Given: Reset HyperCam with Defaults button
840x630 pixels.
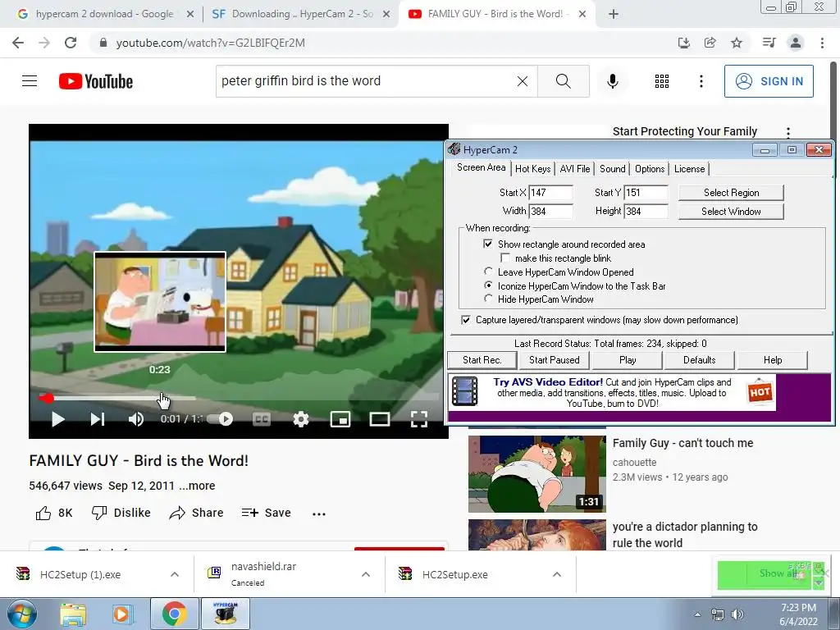Looking at the screenshot, I should tap(700, 360).
